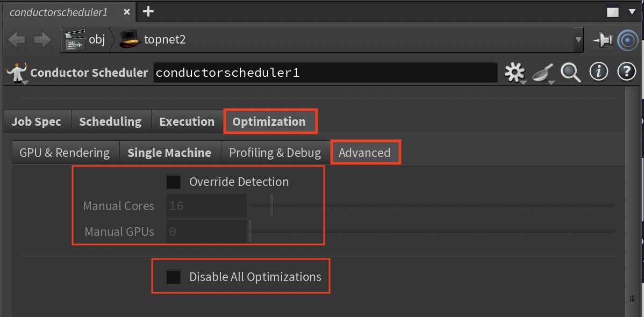
Task: Open node help question mark icon
Action: (627, 73)
